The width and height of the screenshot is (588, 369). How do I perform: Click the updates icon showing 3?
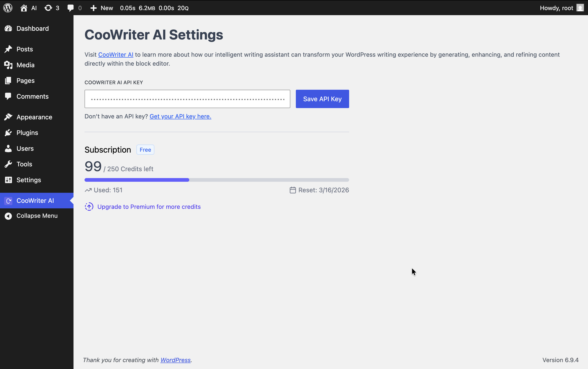click(x=48, y=8)
